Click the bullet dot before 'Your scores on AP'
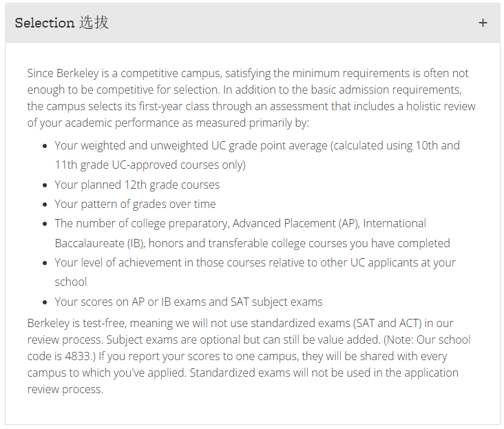The image size is (504, 429). pos(45,302)
